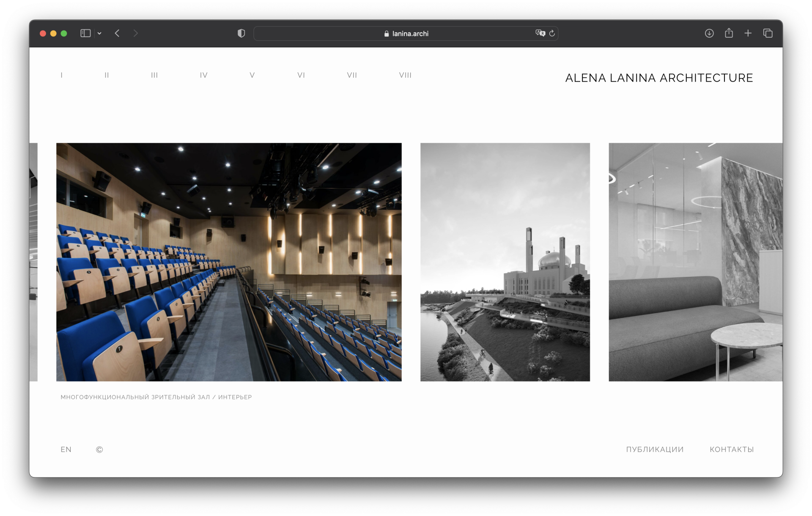Open the blue-seat auditorium project image

(x=229, y=262)
